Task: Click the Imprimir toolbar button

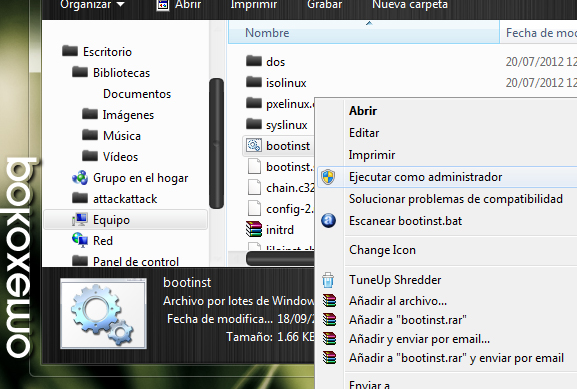Action: 254,4
